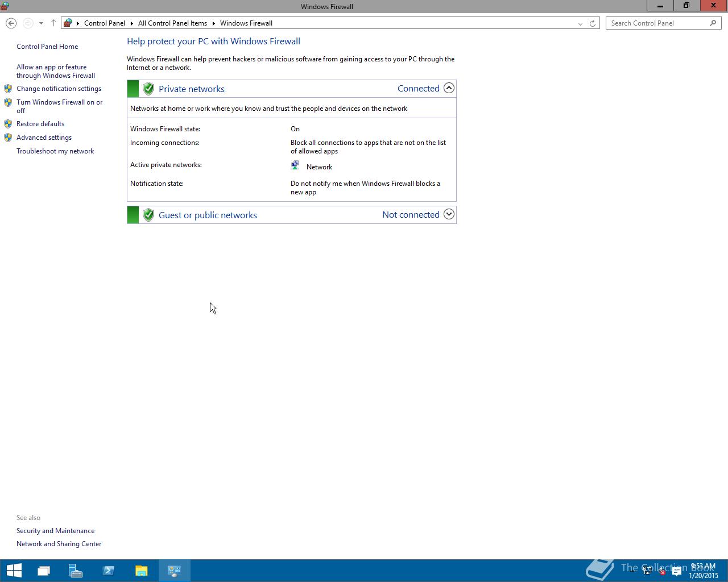Click shield icon beside Turn Windows Firewall on or off
Screen dimensions: 728x582
coord(8,102)
